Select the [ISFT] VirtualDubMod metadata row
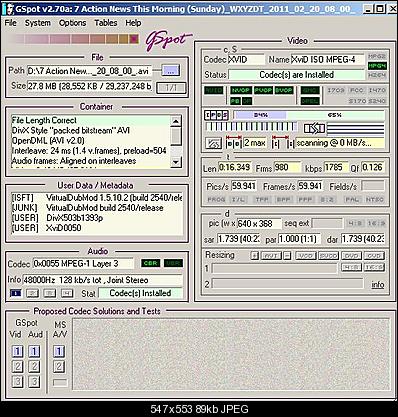The height and width of the screenshot is (417, 398). pyautogui.click(x=97, y=198)
